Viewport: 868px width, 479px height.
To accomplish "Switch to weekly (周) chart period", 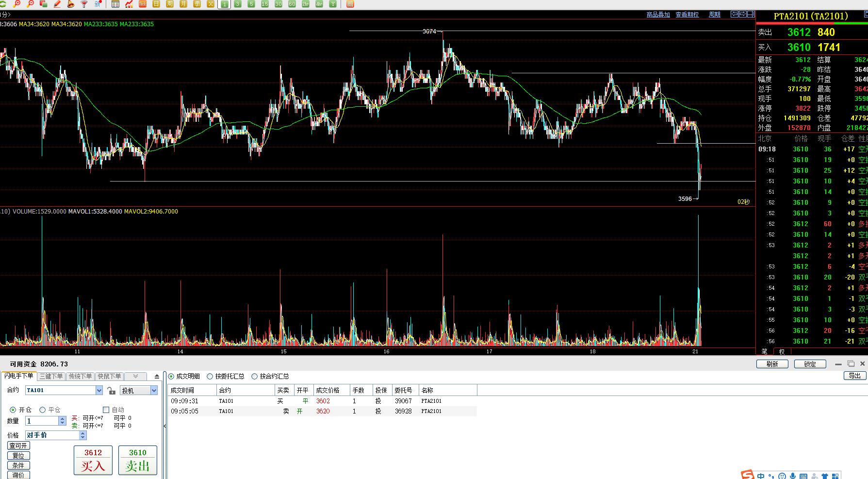I will point(170,4).
